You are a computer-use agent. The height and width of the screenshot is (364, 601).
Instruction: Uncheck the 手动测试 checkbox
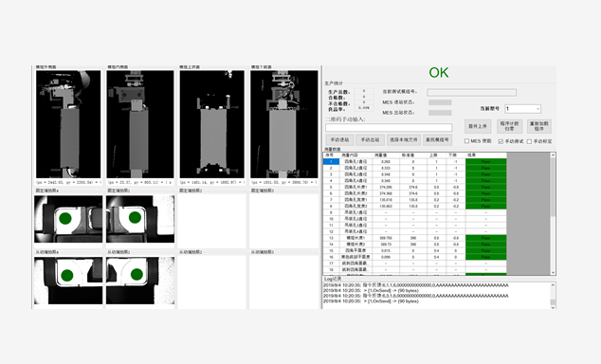click(501, 141)
